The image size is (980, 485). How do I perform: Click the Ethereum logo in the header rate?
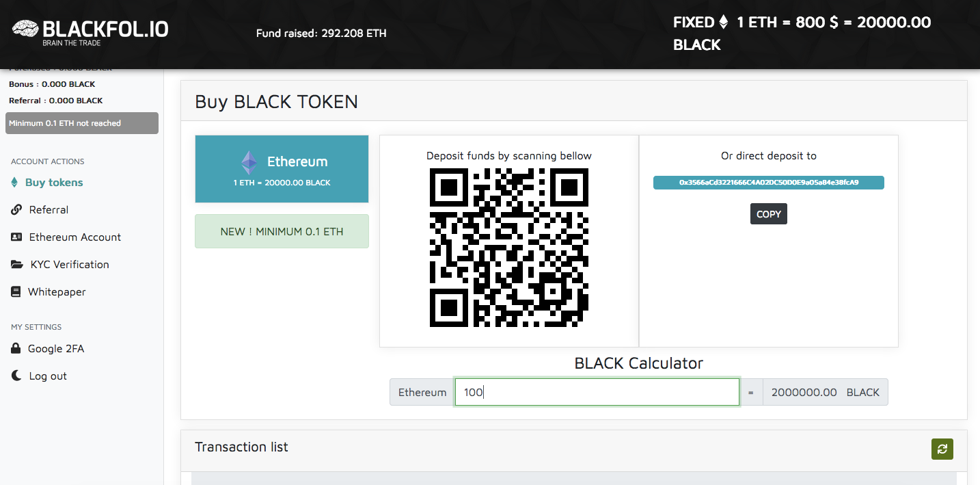724,23
